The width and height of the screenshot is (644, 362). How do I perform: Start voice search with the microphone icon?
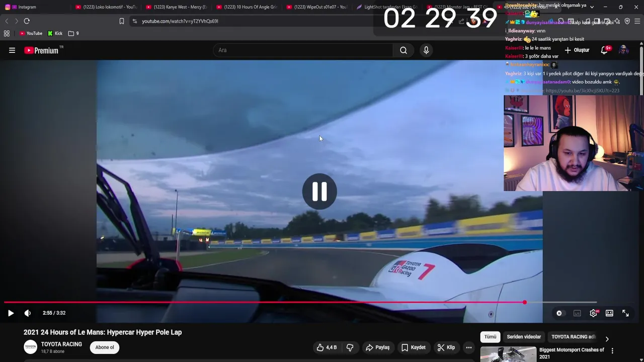click(x=426, y=50)
